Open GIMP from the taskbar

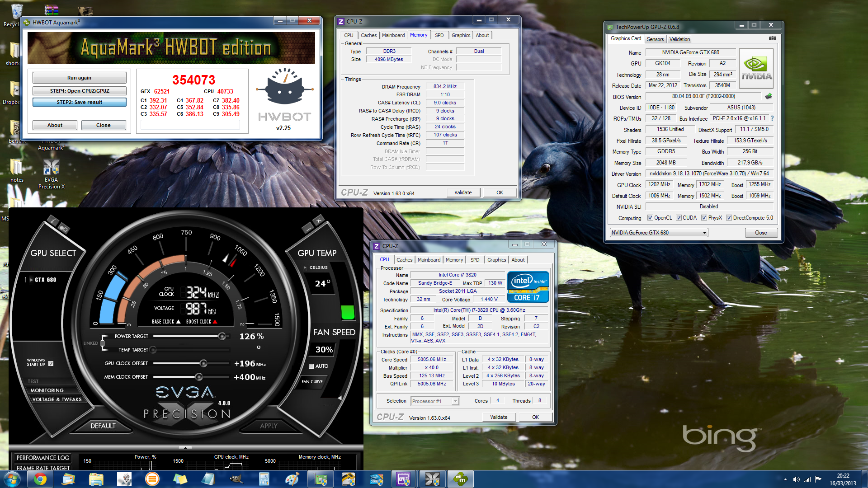coord(236,479)
